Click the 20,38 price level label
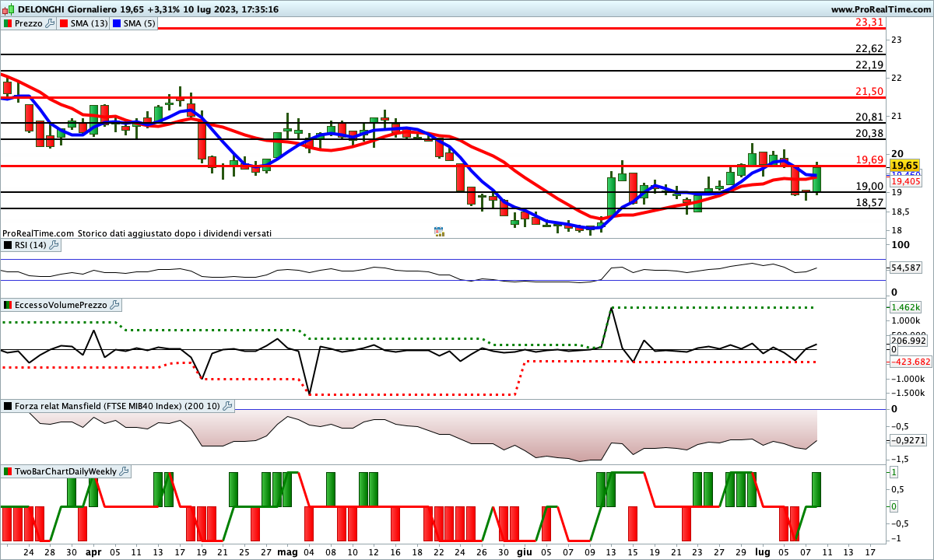 [869, 133]
